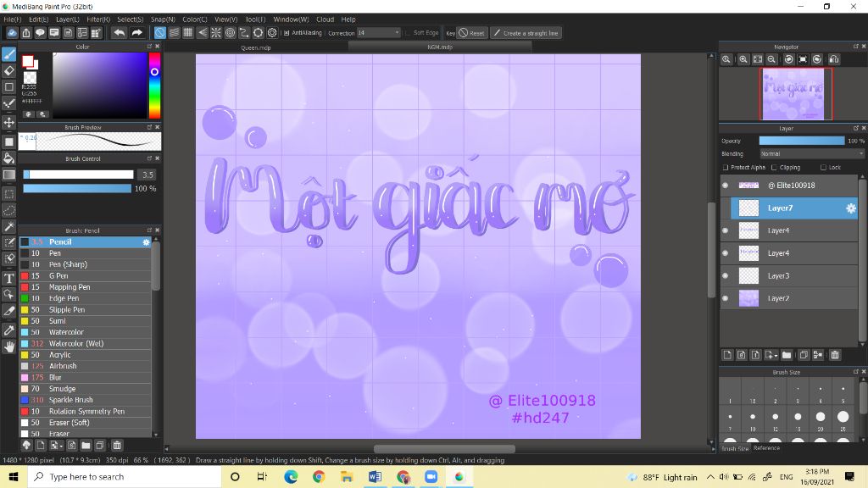Undock the Layer panel
This screenshot has width=868, height=488.
[856, 128]
